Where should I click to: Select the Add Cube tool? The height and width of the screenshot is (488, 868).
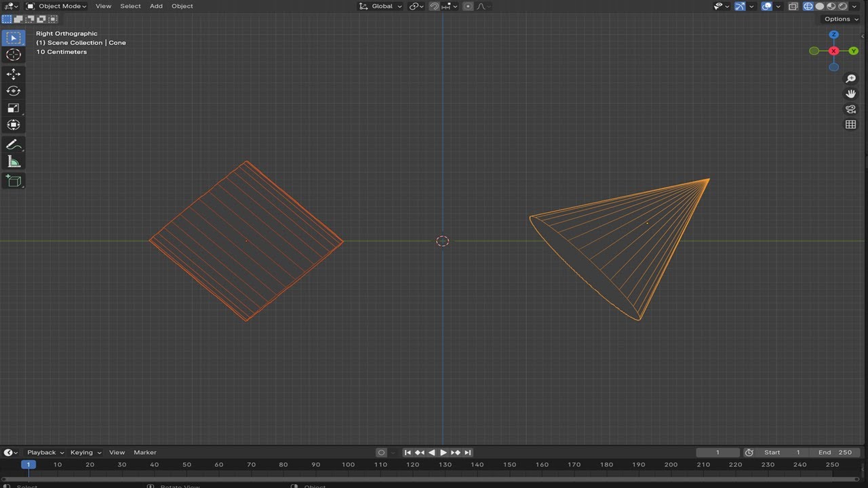click(x=14, y=180)
